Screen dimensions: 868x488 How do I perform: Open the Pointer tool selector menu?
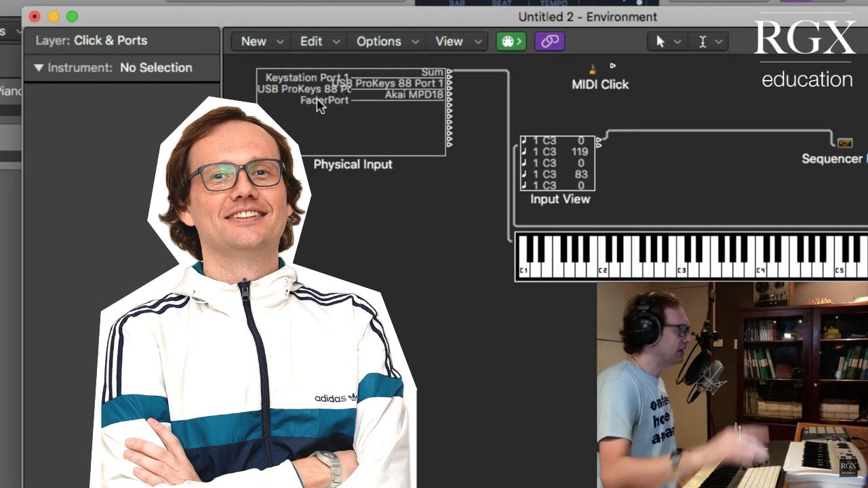667,41
